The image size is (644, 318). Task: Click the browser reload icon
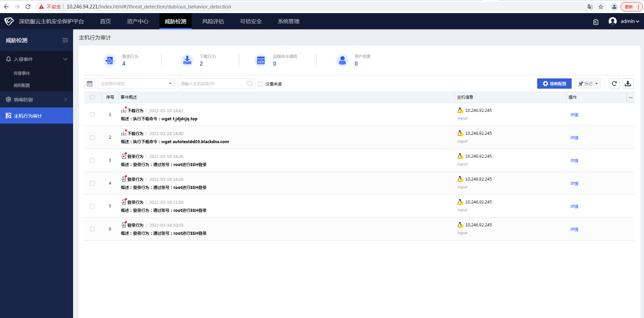coord(28,7)
